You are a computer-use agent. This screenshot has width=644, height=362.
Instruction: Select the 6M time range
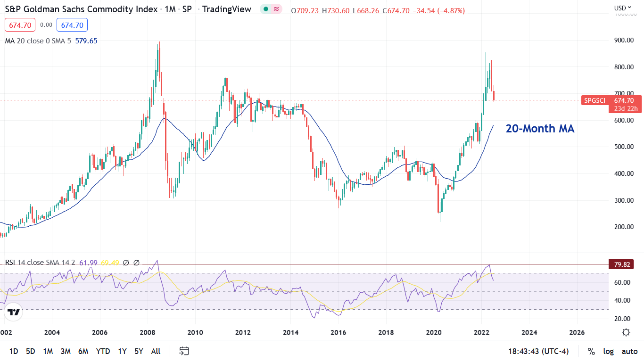pyautogui.click(x=83, y=351)
